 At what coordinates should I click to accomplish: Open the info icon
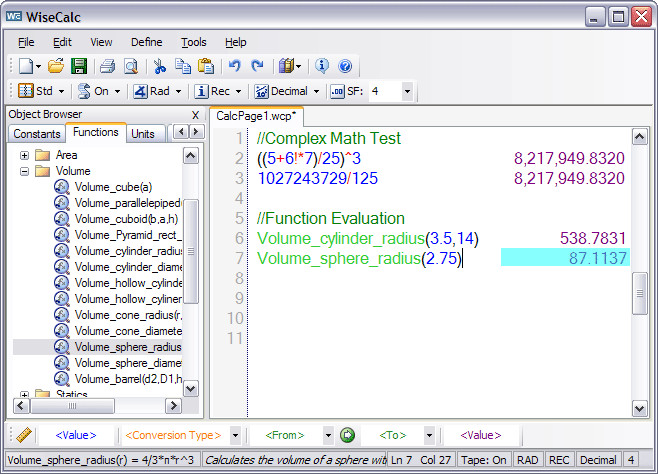(x=322, y=66)
